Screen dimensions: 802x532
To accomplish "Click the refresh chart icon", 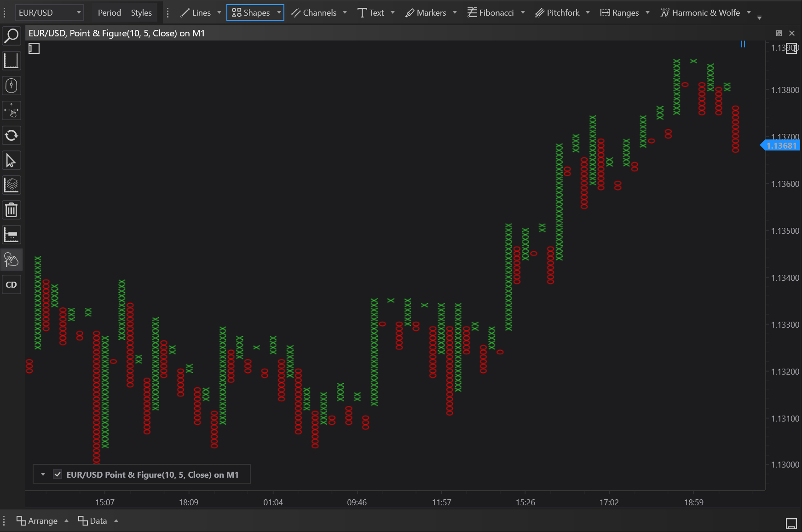I will [11, 136].
